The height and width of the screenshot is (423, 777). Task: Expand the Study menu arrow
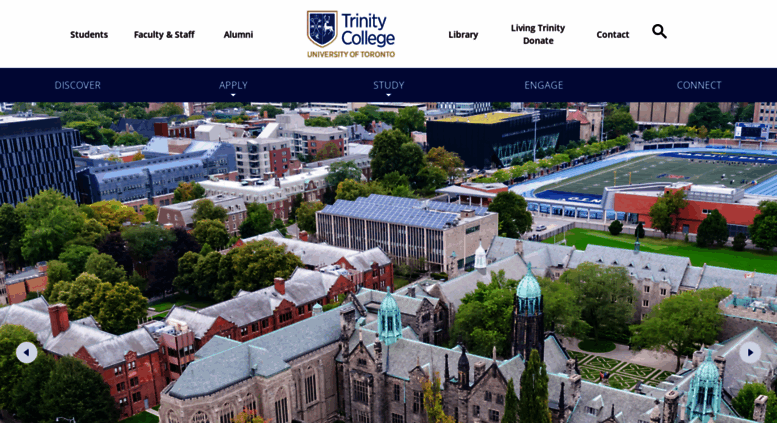(x=388, y=95)
